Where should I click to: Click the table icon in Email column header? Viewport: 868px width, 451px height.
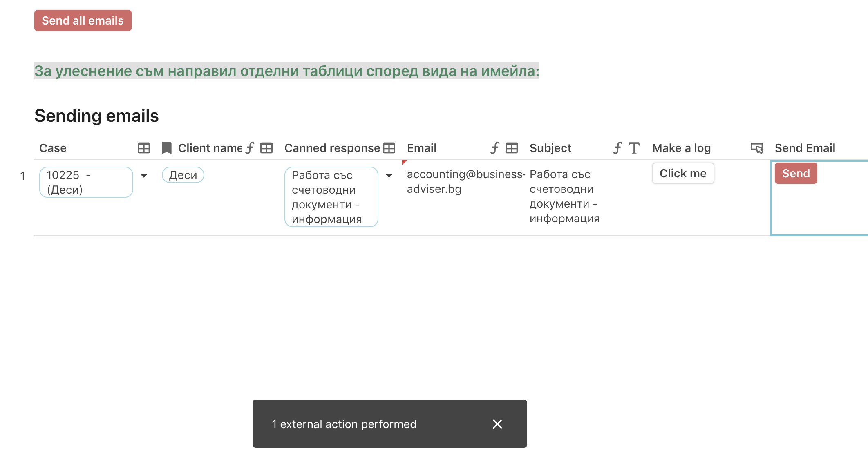click(x=512, y=148)
